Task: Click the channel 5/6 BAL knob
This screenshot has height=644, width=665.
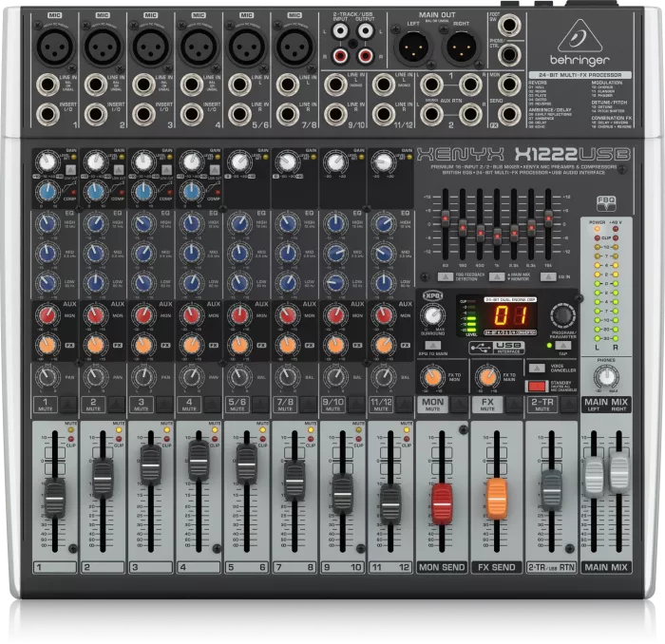Action: (239, 376)
